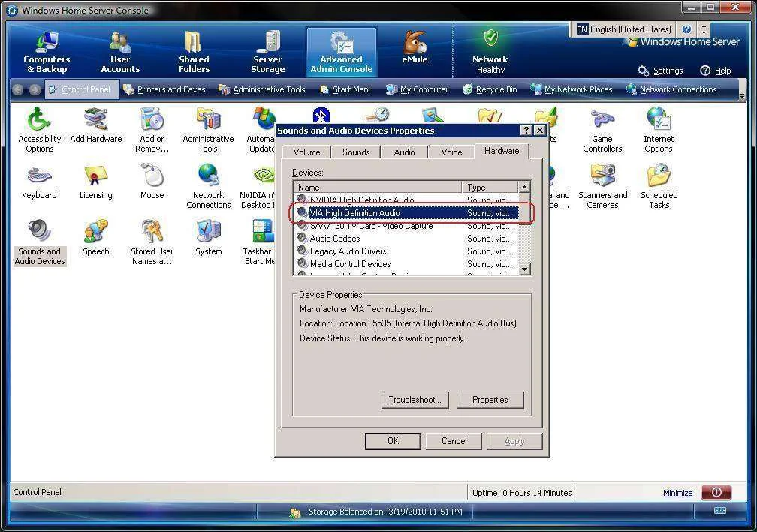Click dialog context help question button
This screenshot has height=532, width=757.
(x=526, y=131)
